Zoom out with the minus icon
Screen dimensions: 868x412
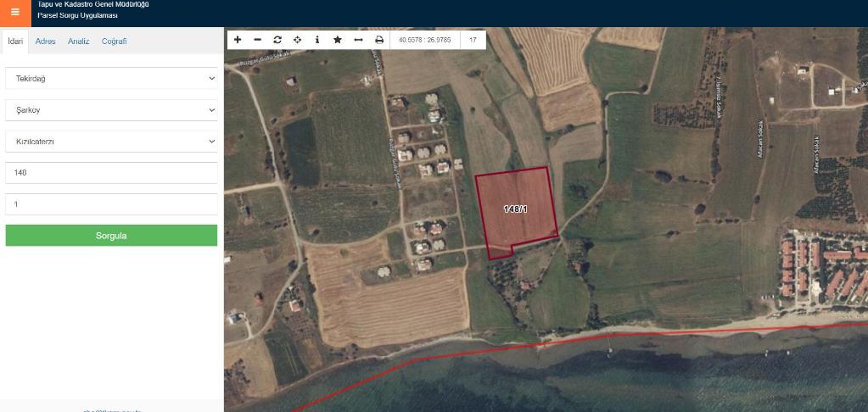(x=257, y=40)
